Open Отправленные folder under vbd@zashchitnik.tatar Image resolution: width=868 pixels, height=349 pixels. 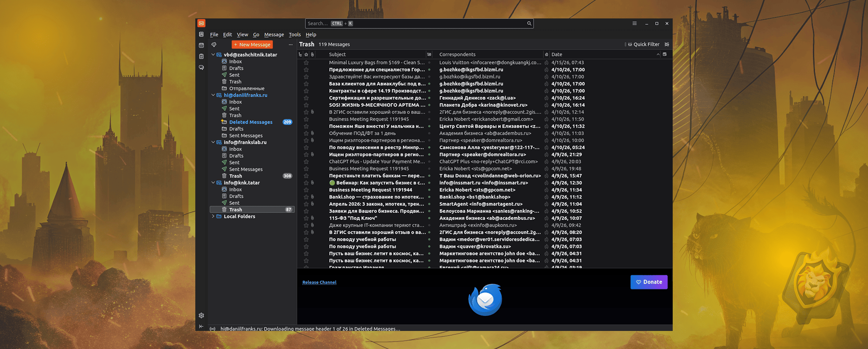coord(252,89)
